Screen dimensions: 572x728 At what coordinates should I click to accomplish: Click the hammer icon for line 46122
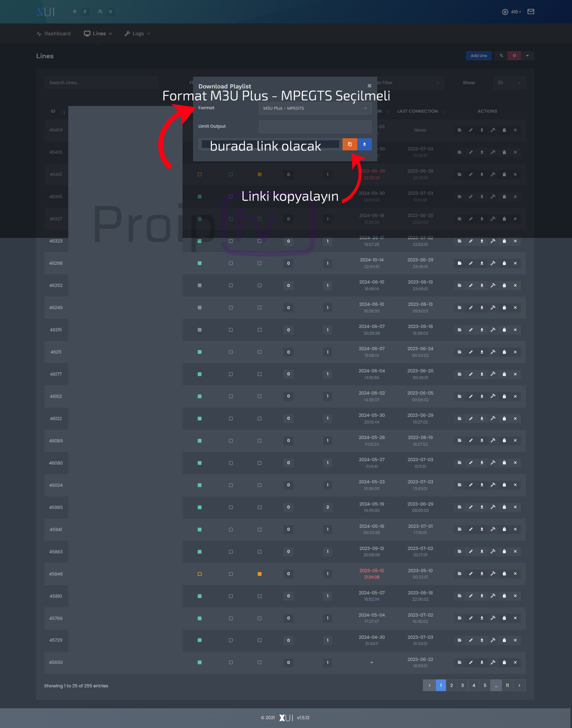(x=493, y=419)
